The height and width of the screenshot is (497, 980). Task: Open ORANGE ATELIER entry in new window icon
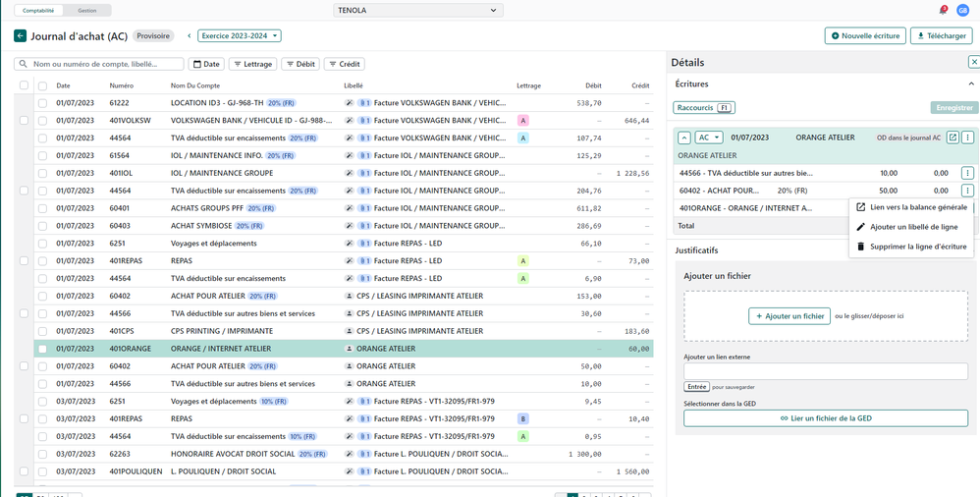point(952,138)
